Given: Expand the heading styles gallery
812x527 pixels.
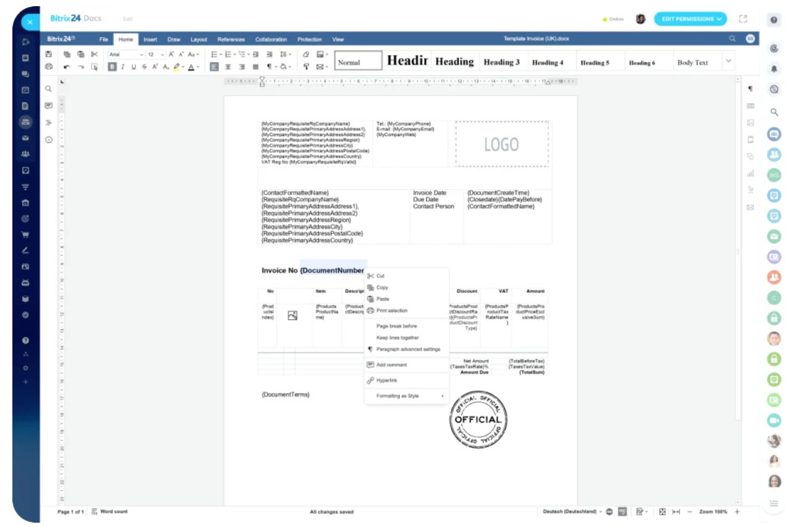Looking at the screenshot, I should (728, 61).
